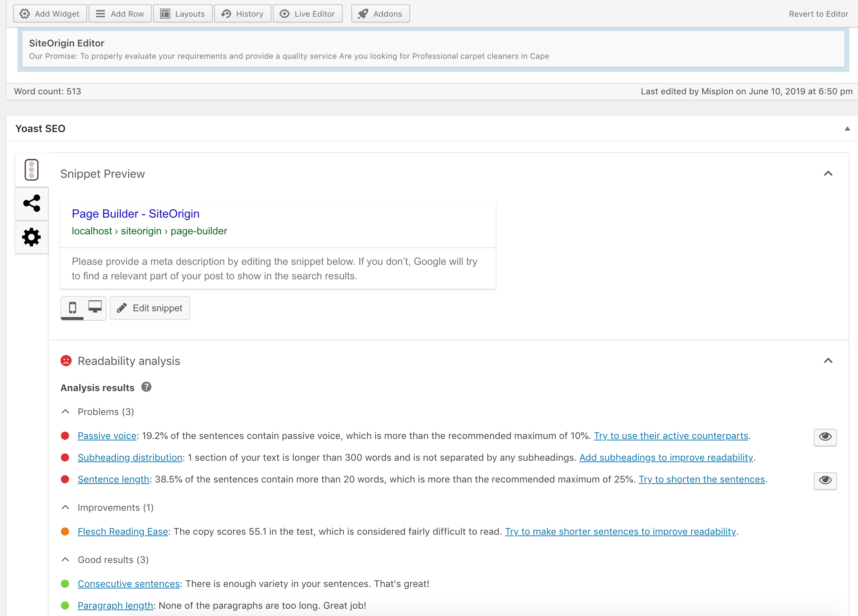Image resolution: width=858 pixels, height=616 pixels.
Task: Open the Addons page
Action: point(381,14)
